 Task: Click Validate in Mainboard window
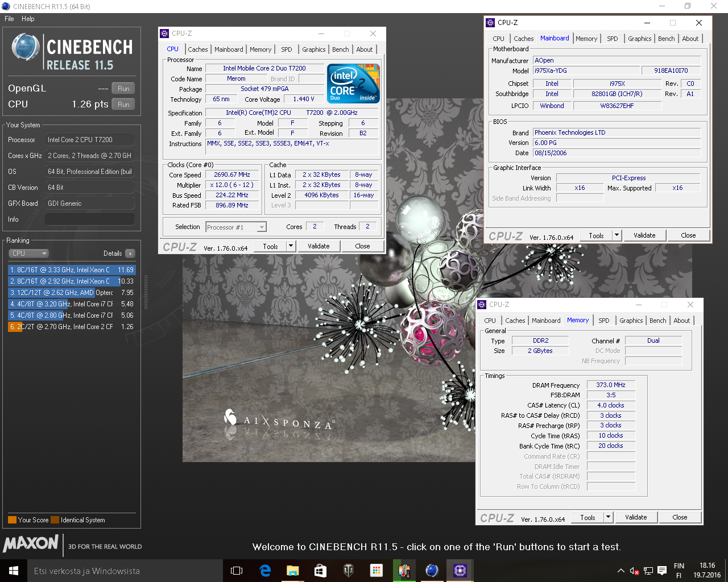point(644,235)
